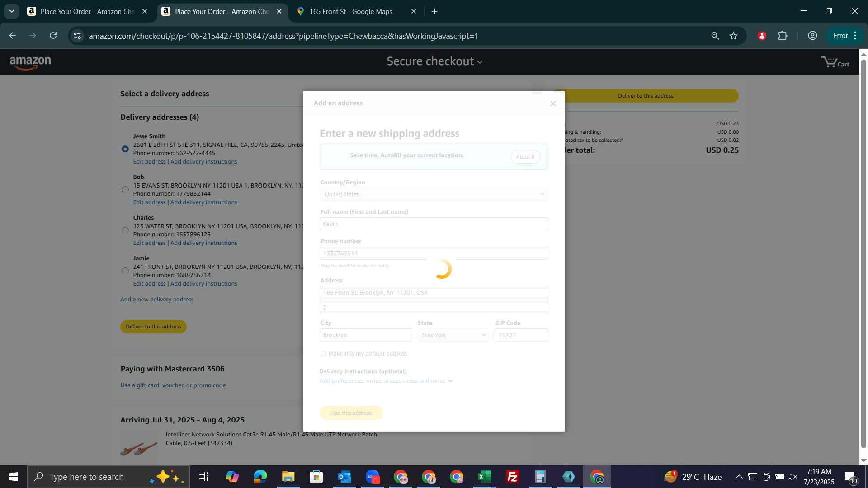Expand the Secure checkout dropdown
868x488 pixels.
pyautogui.click(x=434, y=61)
